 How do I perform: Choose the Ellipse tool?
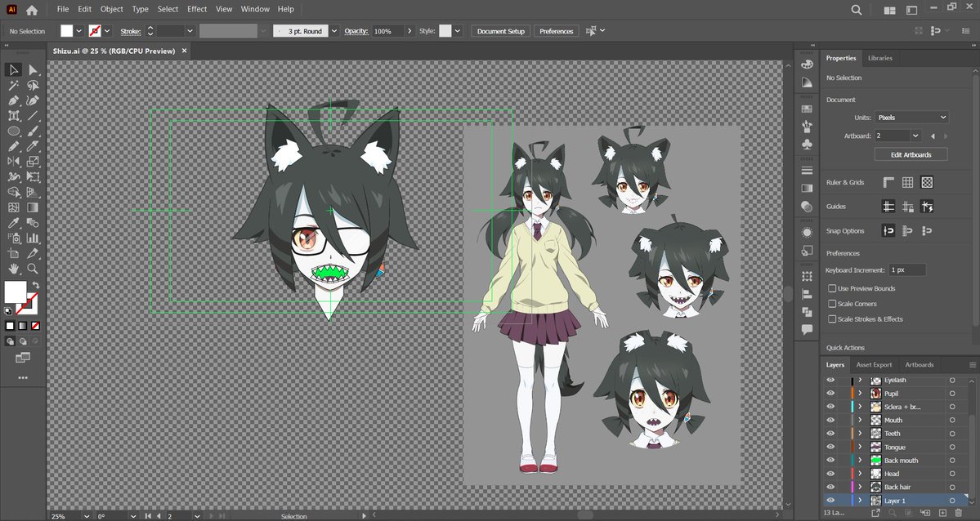click(13, 131)
